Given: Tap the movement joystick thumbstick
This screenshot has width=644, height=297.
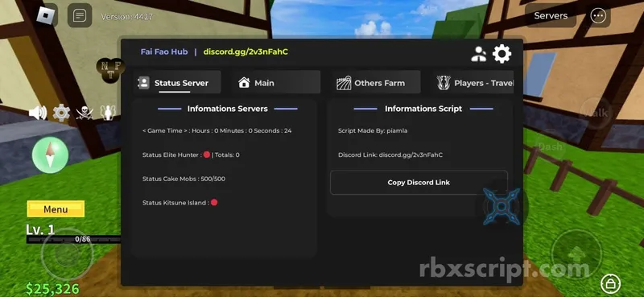Looking at the screenshot, I should pyautogui.click(x=67, y=254).
